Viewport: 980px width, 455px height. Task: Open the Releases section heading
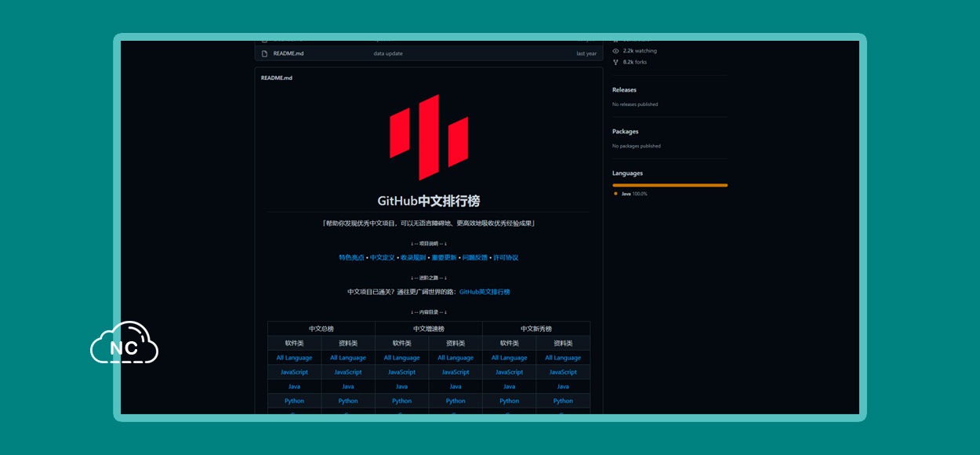[x=624, y=90]
